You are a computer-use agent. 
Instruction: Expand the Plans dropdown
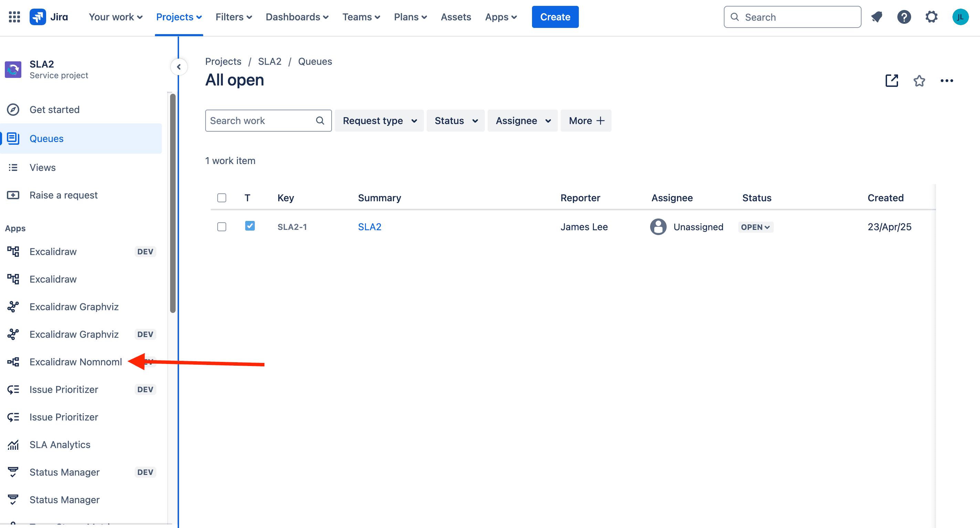click(x=410, y=17)
